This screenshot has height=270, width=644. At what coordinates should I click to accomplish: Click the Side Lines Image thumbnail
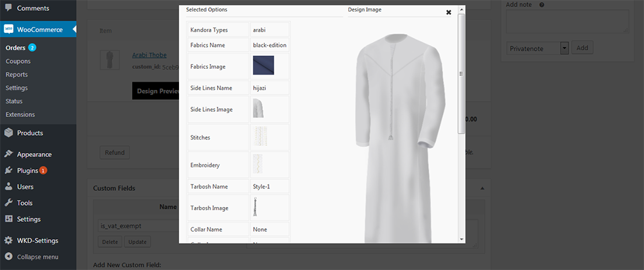pos(258,108)
